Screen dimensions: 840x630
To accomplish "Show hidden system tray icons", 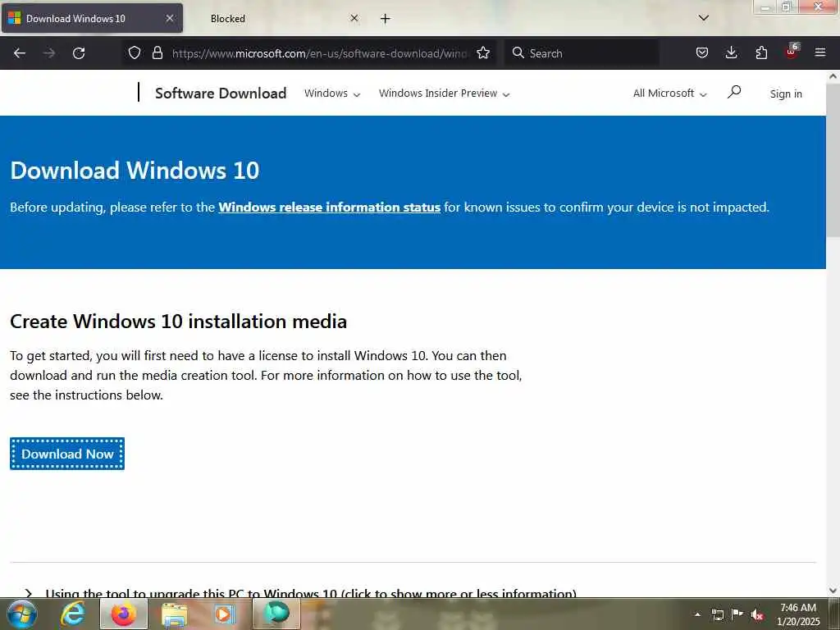I will [x=697, y=614].
